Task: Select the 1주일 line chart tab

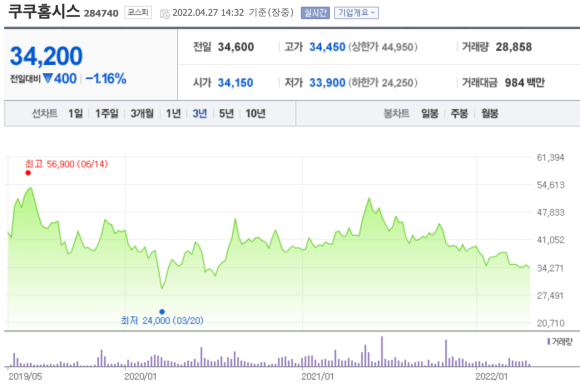Action: [107, 114]
